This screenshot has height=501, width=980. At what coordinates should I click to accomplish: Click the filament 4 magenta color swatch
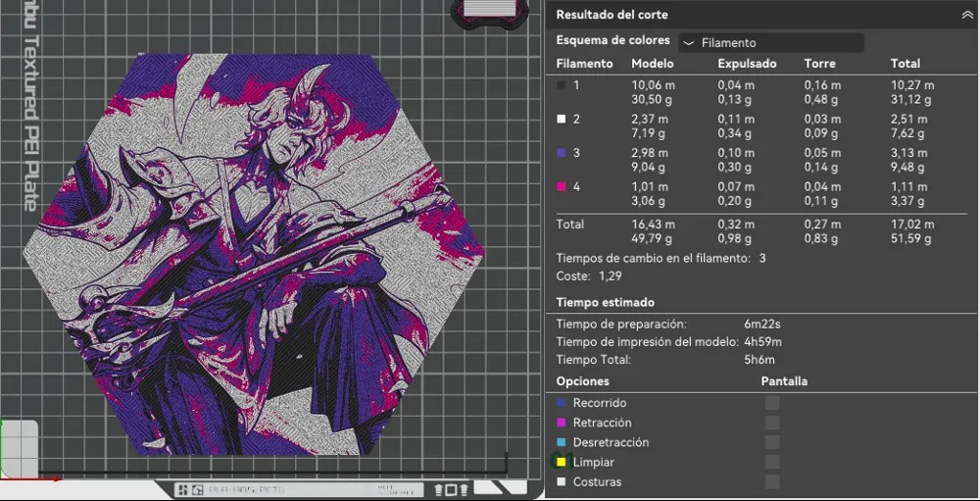[562, 186]
